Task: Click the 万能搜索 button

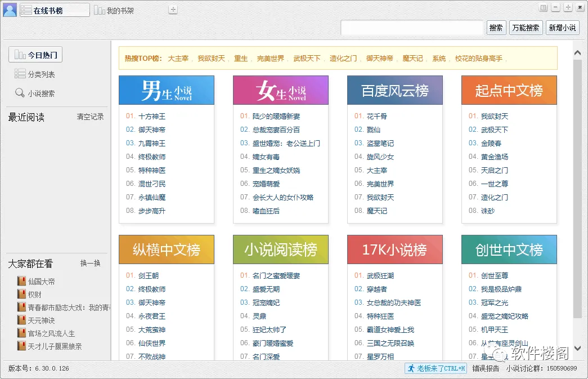Action: (526, 28)
